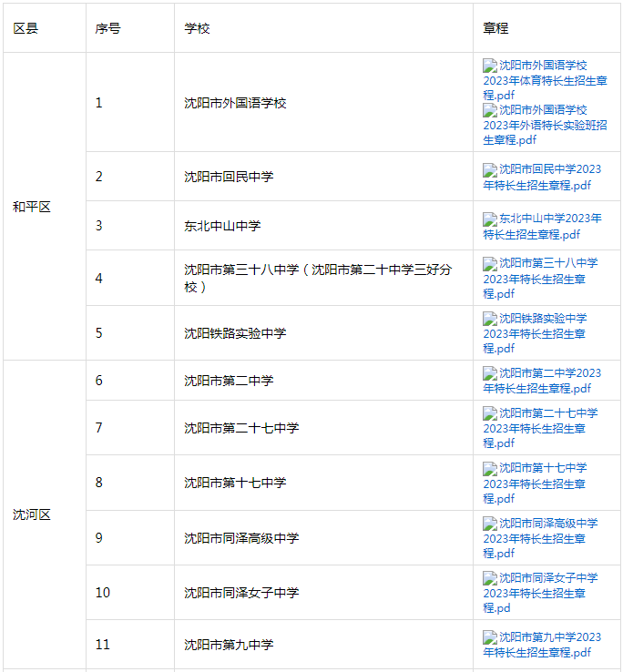Select school name 沈阳市第十七中学 in 学校 column
Screen dimensions: 623x672
coord(235,483)
